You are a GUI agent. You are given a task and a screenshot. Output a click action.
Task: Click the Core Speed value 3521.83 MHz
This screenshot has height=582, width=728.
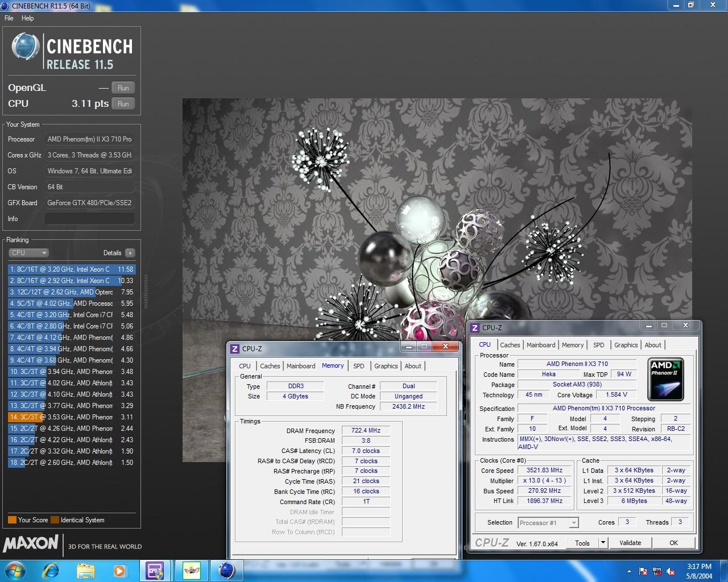tap(544, 471)
